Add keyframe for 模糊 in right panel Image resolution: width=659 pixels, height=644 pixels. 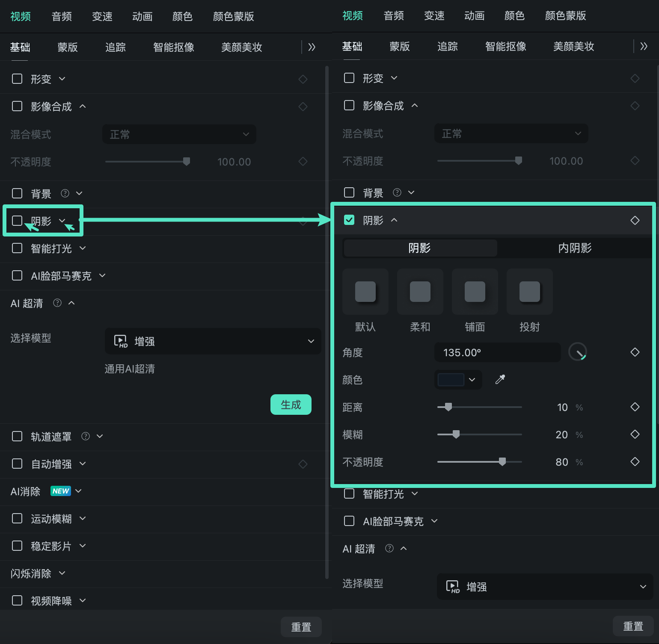tap(635, 434)
